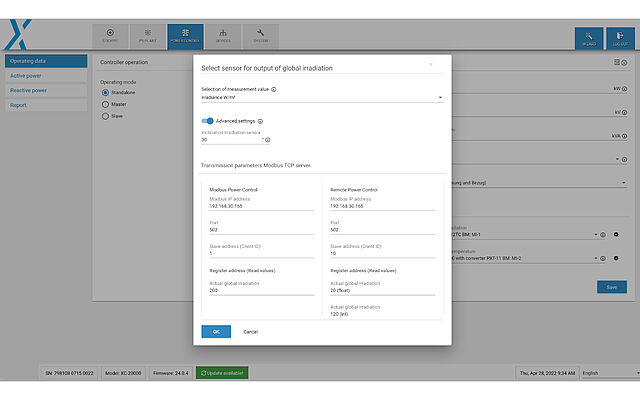The image size is (640, 400).
Task: Edit the Inclination irradiation sensor value 30
Action: click(232, 140)
